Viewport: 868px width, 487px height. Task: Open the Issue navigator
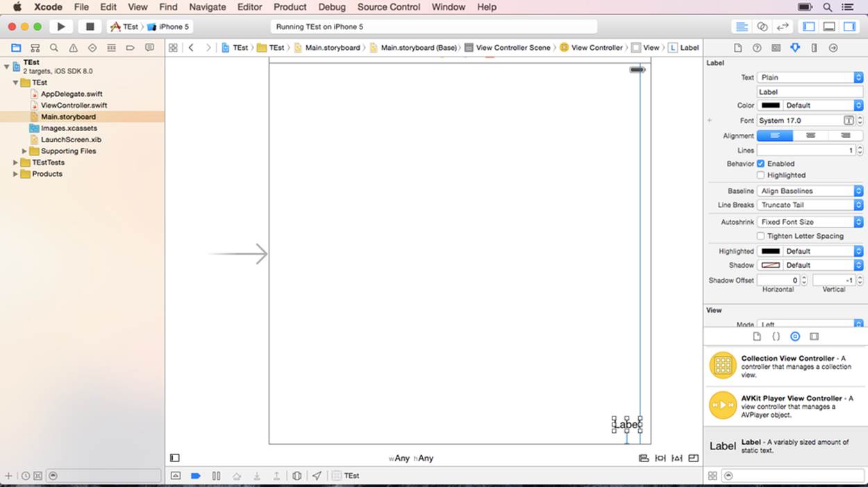73,48
